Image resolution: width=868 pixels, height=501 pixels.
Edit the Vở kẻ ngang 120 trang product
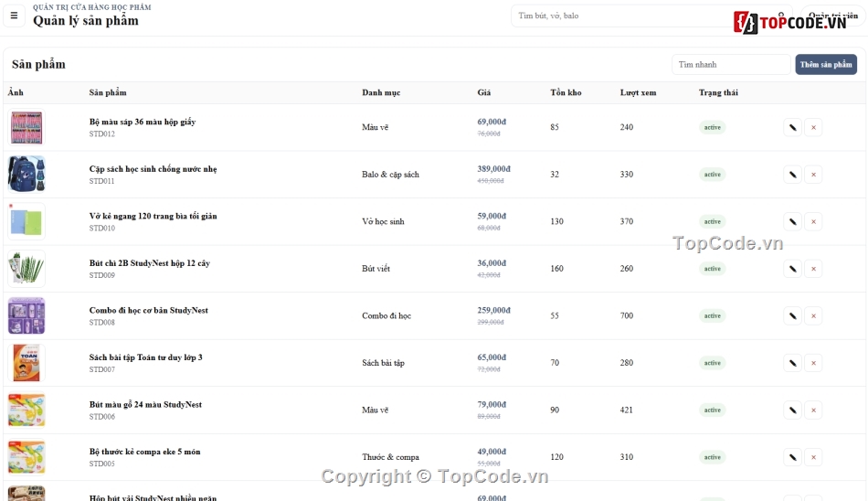[x=793, y=221]
